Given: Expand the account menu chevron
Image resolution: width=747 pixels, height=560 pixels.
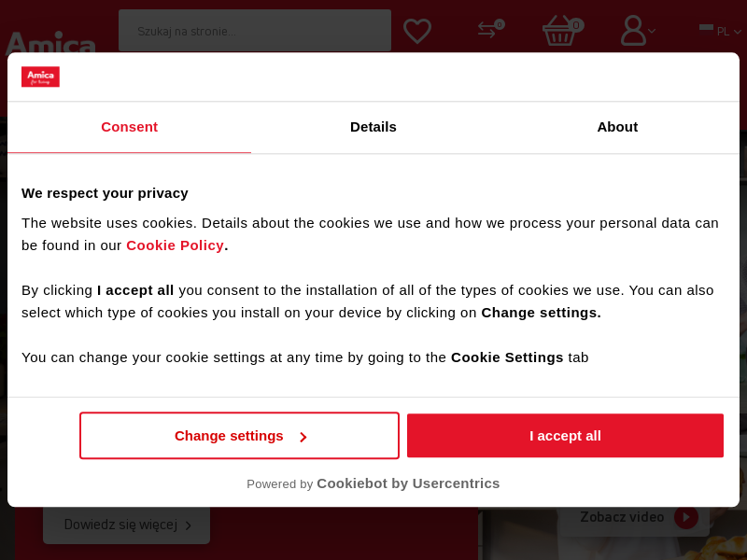Looking at the screenshot, I should click(x=652, y=32).
